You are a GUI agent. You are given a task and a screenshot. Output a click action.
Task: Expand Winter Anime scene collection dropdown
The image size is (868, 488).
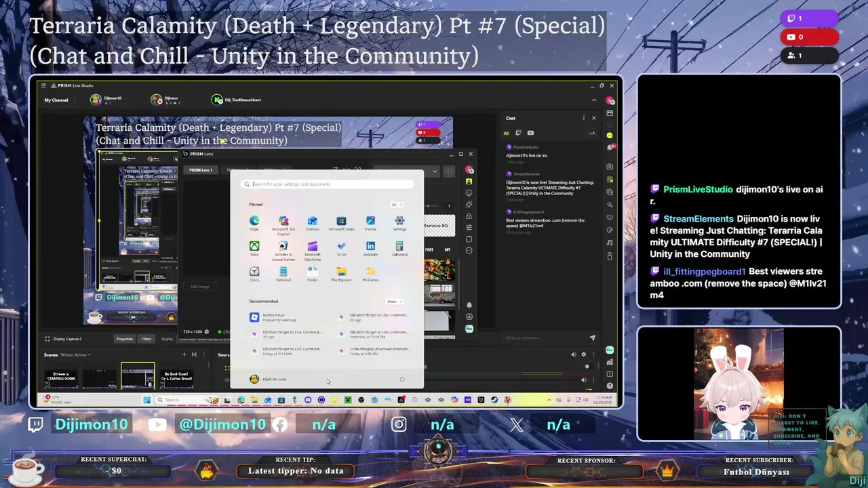[x=75, y=354]
